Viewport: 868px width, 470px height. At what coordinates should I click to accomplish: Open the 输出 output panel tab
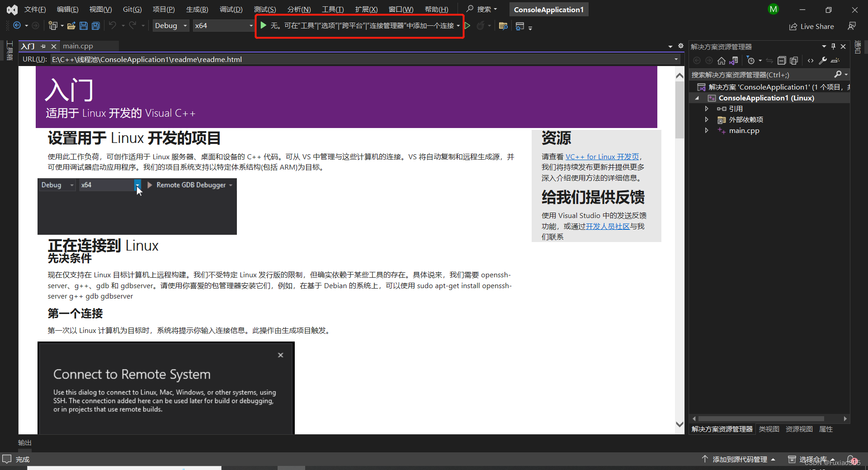[x=25, y=443]
